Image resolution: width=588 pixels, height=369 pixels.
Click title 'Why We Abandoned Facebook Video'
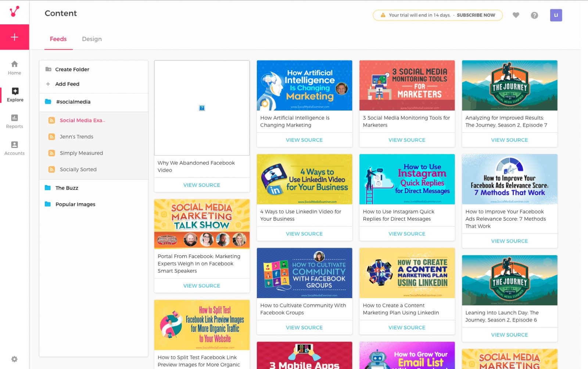[196, 167]
